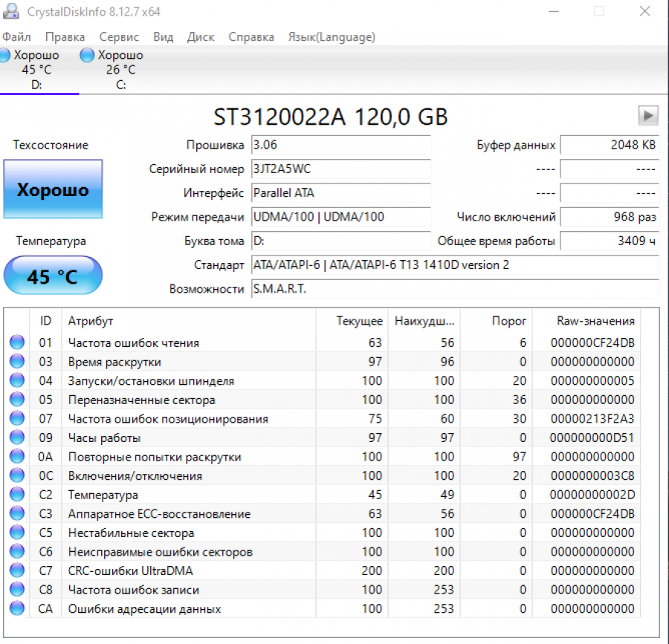Click the Прошивка field showing 3.06
669x644 pixels.
pos(340,145)
